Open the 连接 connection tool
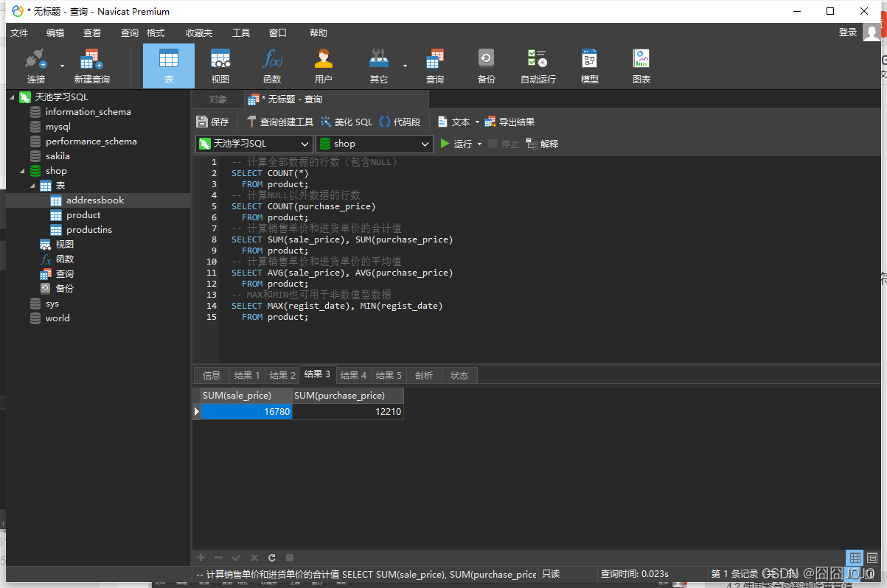 coord(35,66)
